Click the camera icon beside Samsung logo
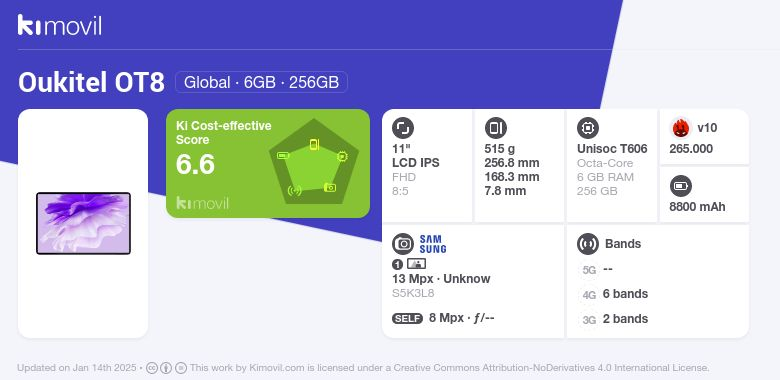 pos(403,244)
